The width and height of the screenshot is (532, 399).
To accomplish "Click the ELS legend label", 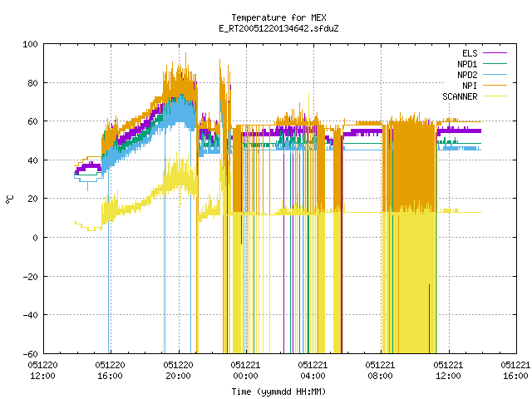I will pos(470,53).
